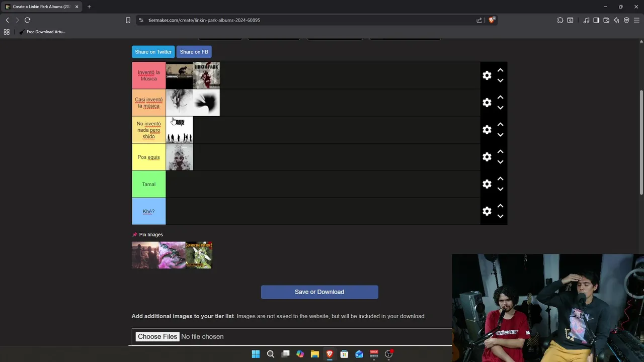This screenshot has height=362, width=644.
Task: Reload the page
Action: pos(27,20)
